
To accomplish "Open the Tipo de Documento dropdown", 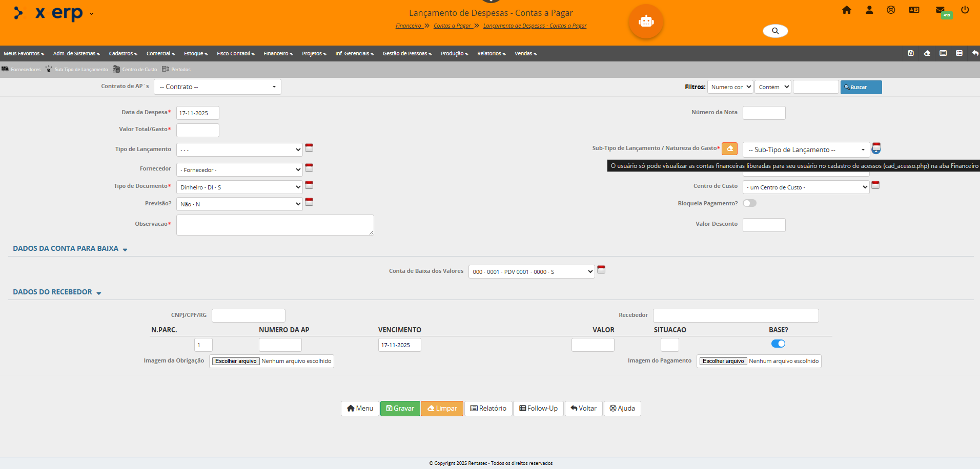I will [239, 187].
